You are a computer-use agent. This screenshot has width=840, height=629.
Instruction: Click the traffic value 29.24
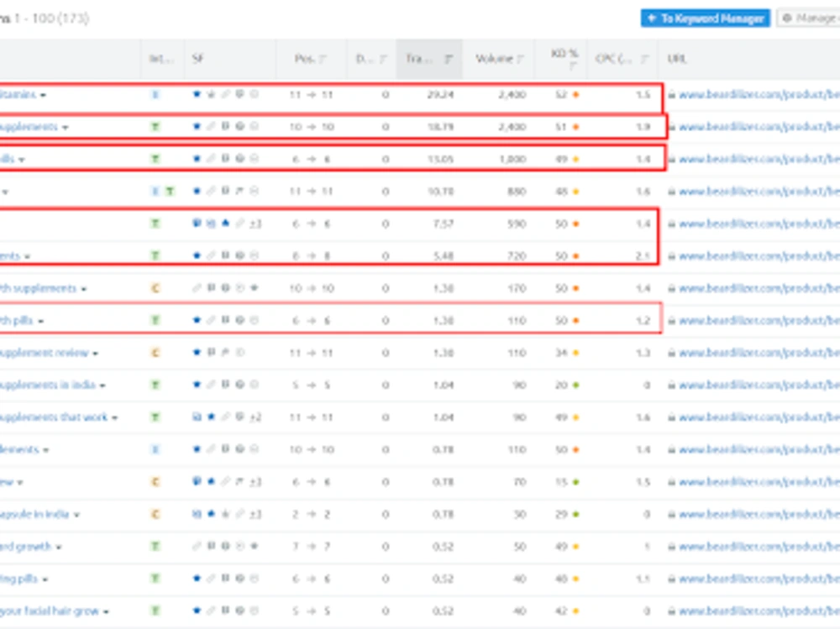click(x=440, y=94)
